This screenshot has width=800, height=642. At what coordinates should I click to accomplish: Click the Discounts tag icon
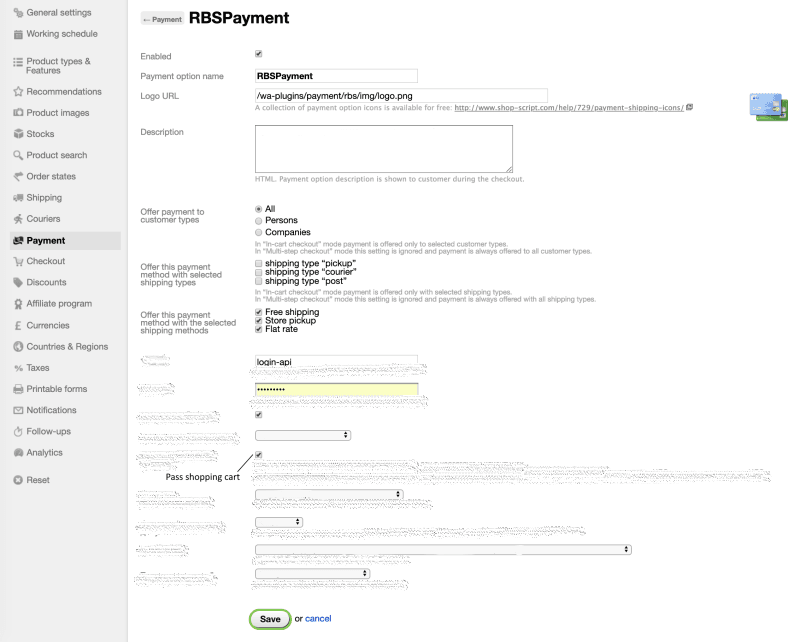[x=18, y=283]
